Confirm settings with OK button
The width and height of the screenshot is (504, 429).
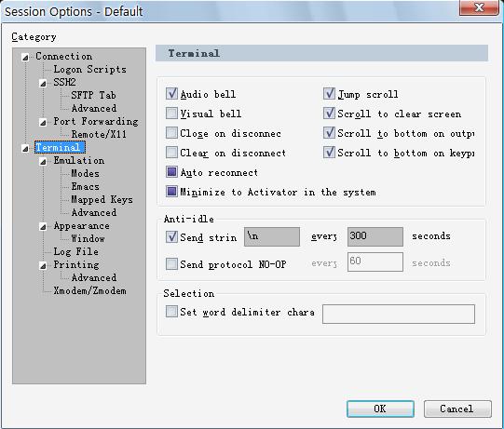(x=380, y=409)
